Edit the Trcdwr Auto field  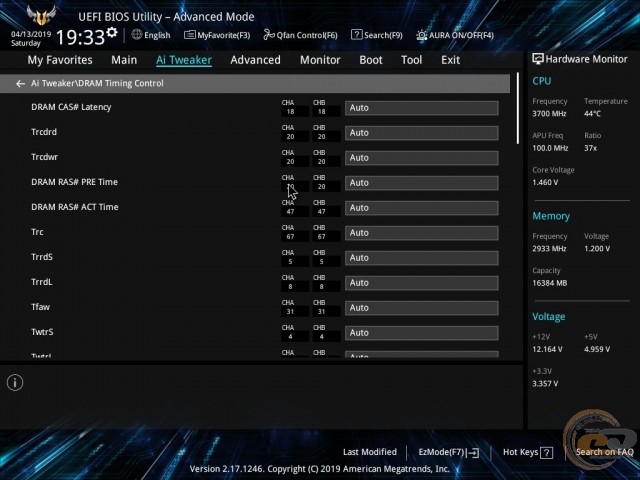pyautogui.click(x=422, y=158)
